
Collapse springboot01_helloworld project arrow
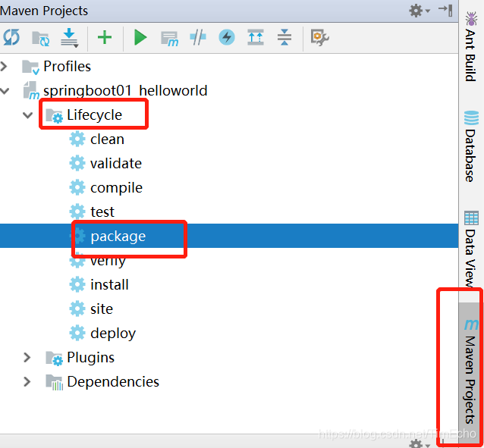pos(5,91)
